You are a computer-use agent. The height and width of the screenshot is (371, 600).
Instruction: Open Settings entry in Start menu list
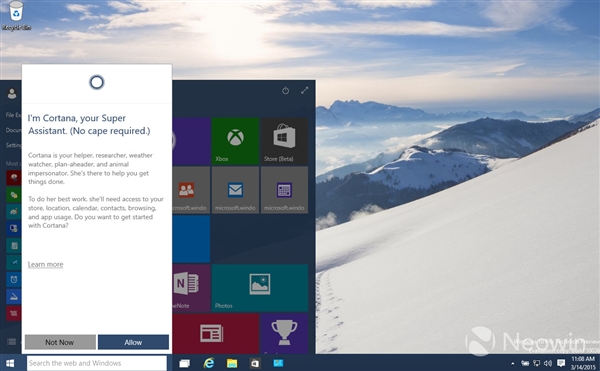click(13, 145)
